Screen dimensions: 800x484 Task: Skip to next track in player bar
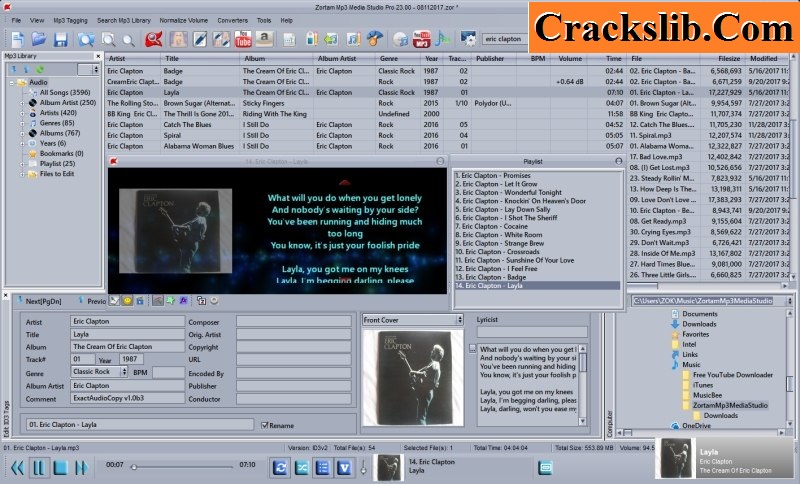[81, 467]
